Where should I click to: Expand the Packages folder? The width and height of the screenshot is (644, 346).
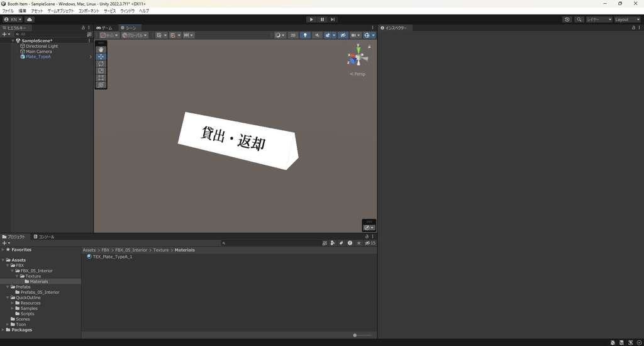coord(3,330)
